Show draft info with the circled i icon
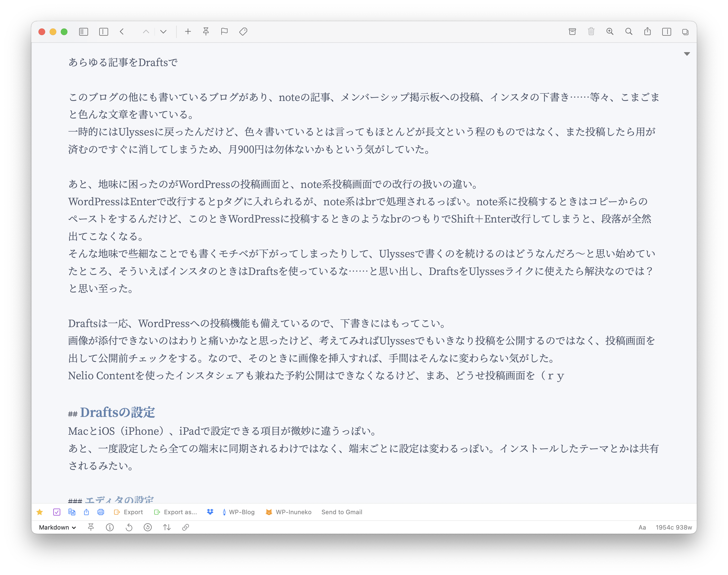The image size is (728, 575). coord(110,527)
